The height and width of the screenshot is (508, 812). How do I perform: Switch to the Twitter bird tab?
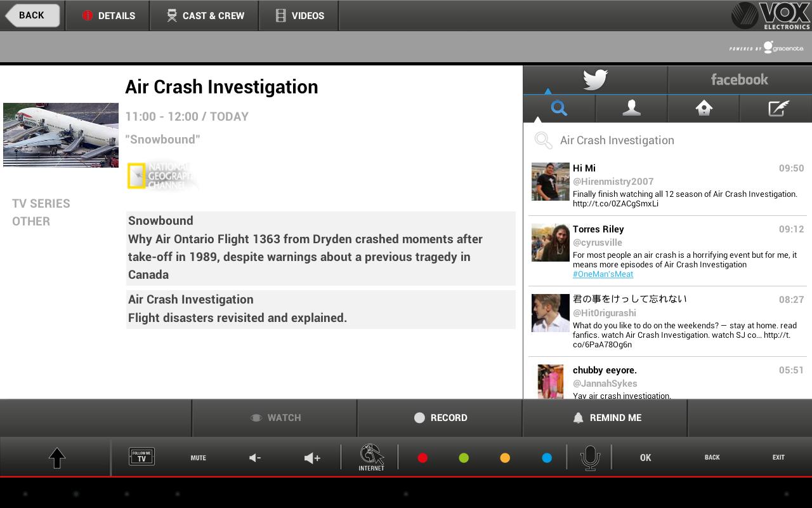click(595, 80)
